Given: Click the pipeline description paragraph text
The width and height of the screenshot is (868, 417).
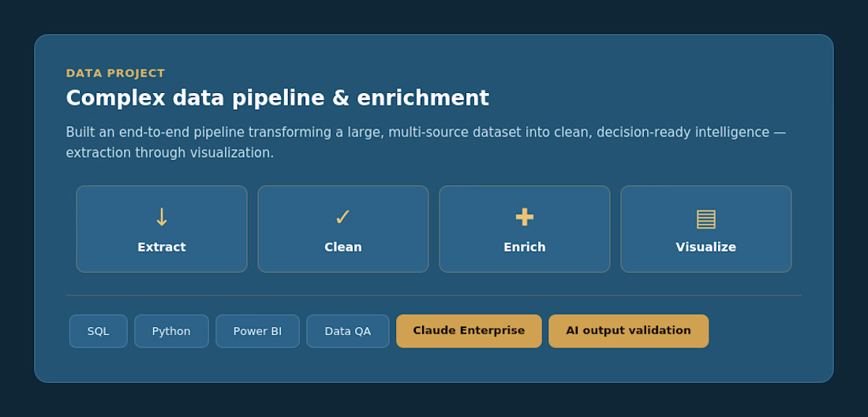Looking at the screenshot, I should pos(425,143).
